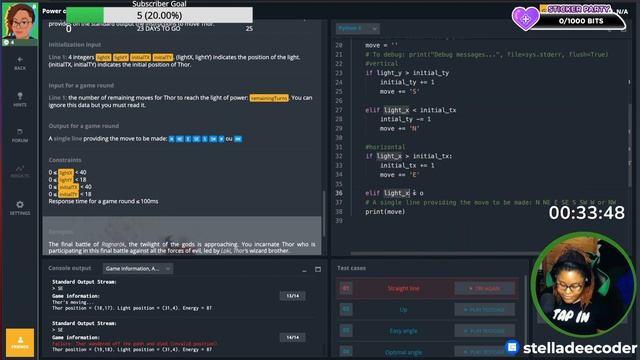This screenshot has width=640, height=360.
Task: Open the Game information console filter dropdown
Action: click(x=138, y=268)
